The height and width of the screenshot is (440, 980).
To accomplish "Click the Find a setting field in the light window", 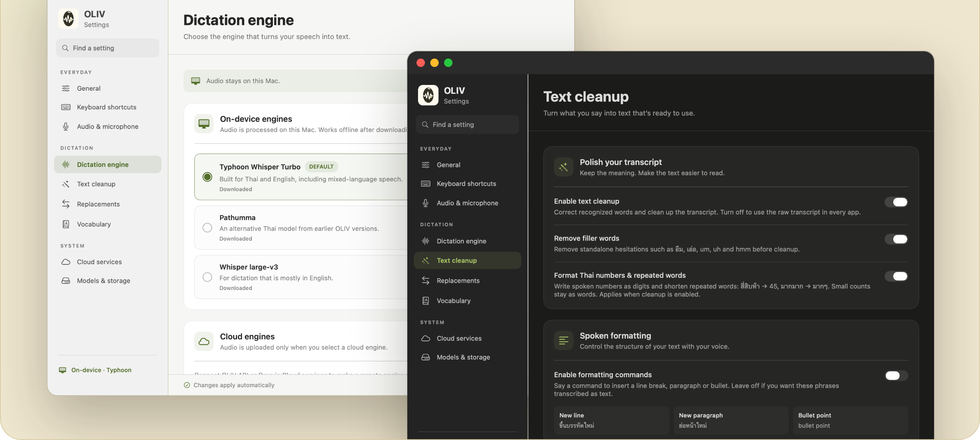I will [x=108, y=48].
